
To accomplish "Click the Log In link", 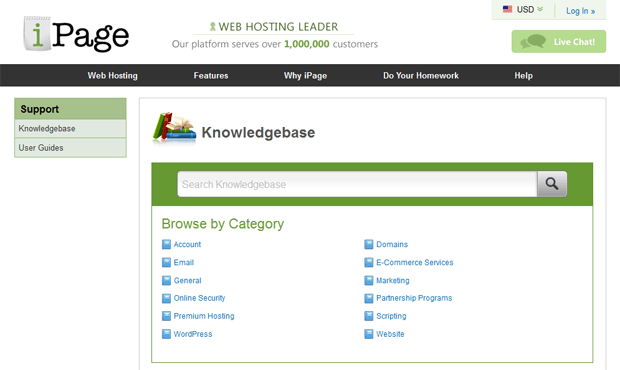I will tap(580, 11).
